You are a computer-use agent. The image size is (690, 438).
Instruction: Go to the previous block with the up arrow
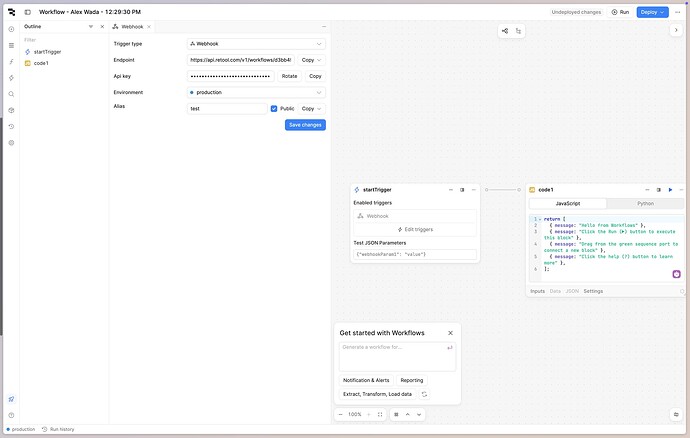tap(407, 415)
